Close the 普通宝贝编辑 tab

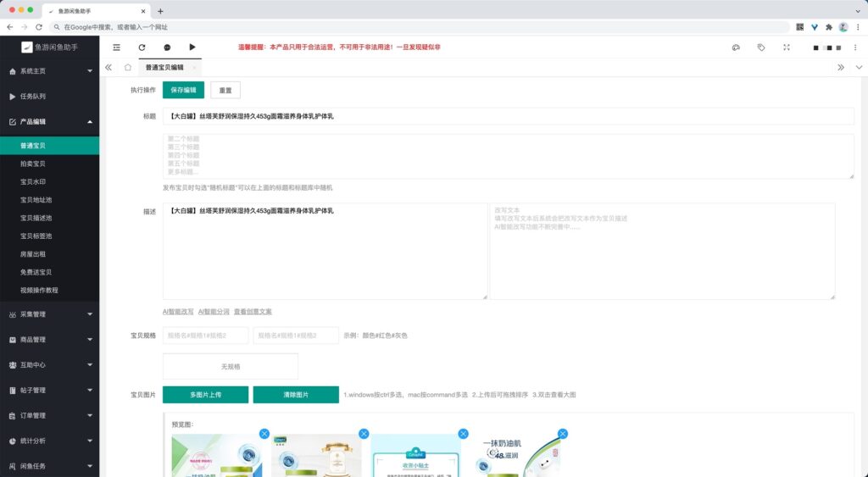[x=194, y=67]
